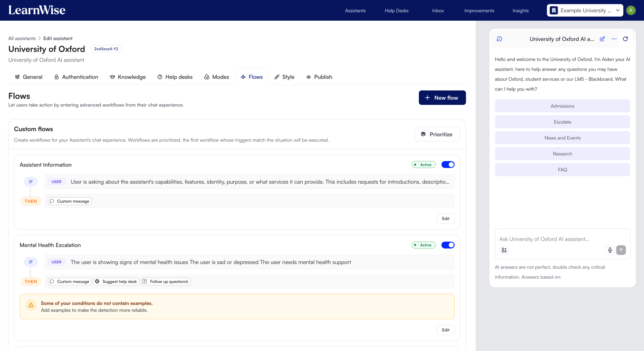This screenshot has width=644, height=351.
Task: Toggle off the Mental Health Escalation flow
Action: tap(448, 245)
